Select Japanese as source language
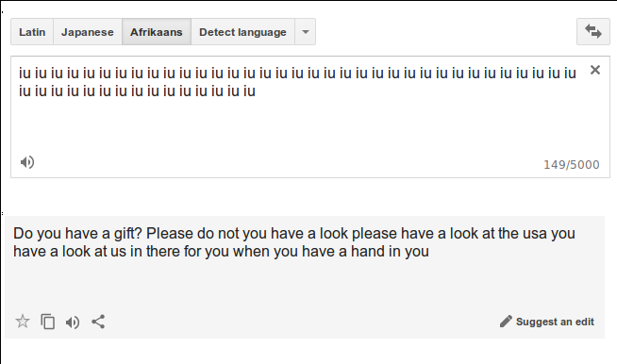This screenshot has width=617, height=364. point(88,32)
